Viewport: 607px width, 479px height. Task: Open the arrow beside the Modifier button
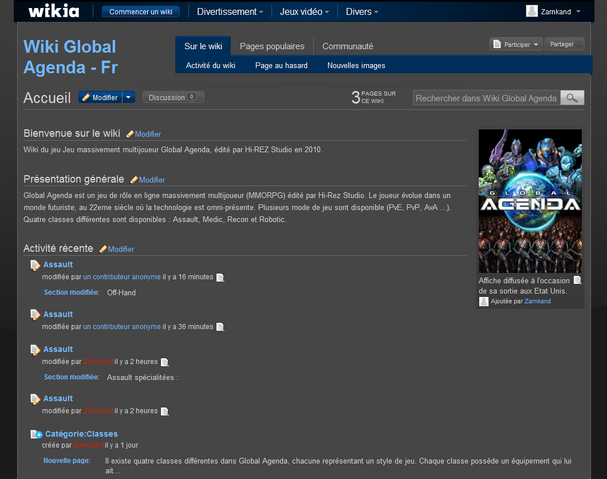[x=129, y=97]
